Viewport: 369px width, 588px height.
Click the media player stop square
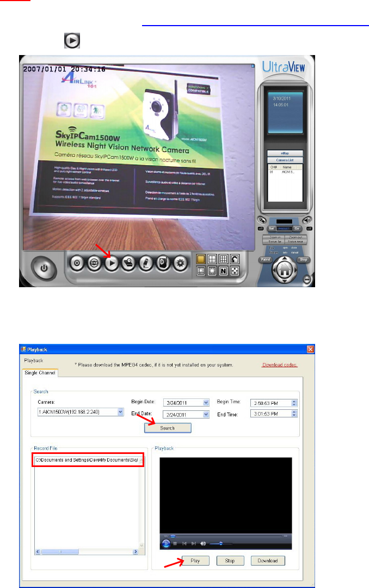(x=175, y=543)
